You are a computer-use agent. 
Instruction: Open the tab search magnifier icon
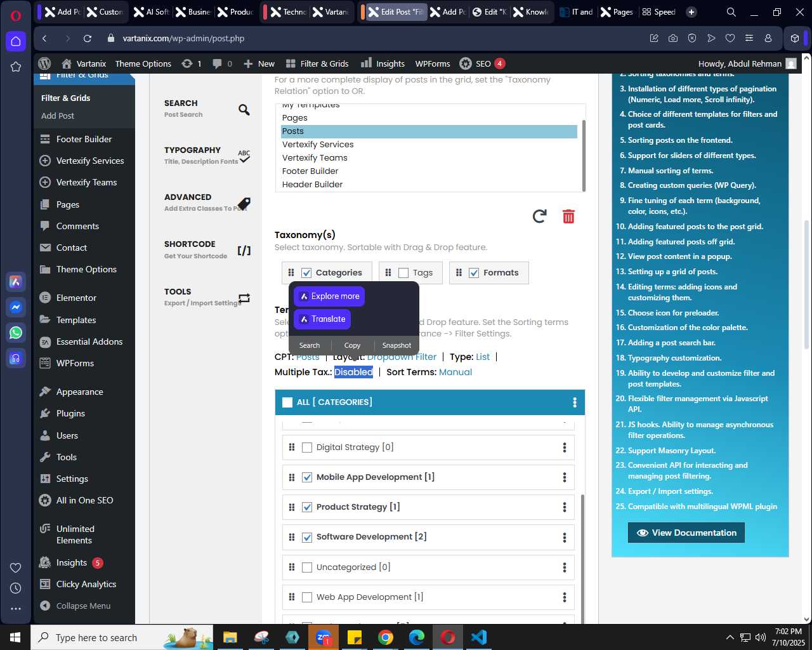click(x=731, y=12)
